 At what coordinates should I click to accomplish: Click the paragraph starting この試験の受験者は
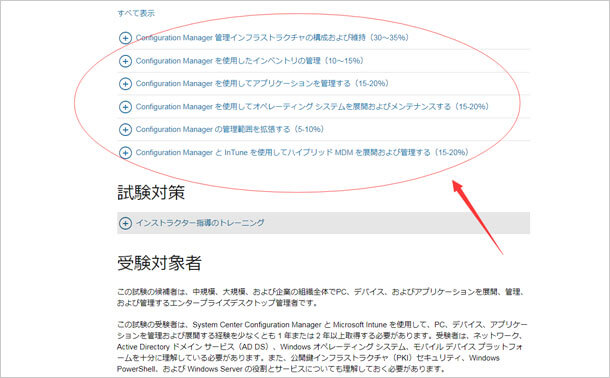323,346
